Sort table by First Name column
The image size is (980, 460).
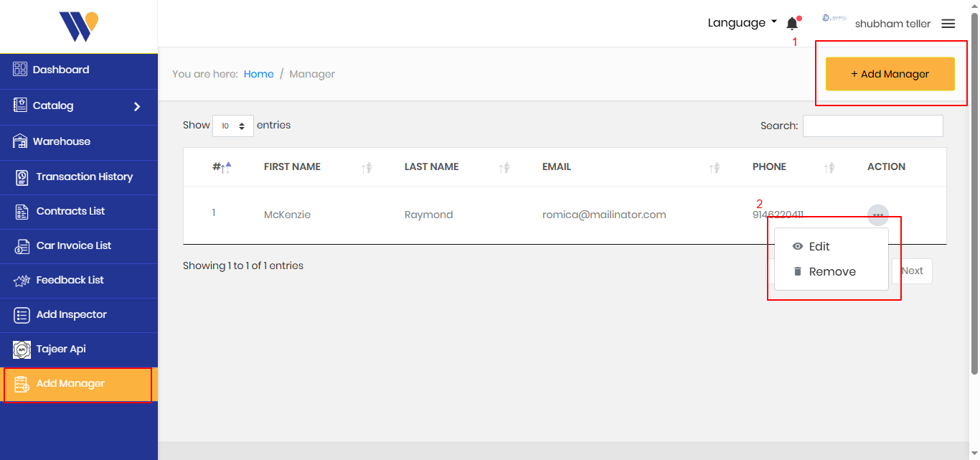pos(292,166)
